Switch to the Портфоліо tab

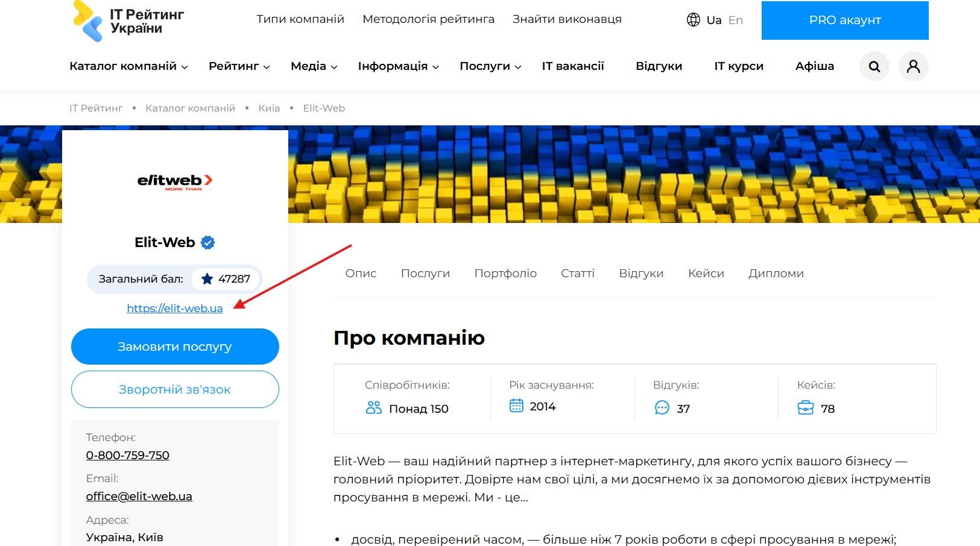[x=505, y=273]
